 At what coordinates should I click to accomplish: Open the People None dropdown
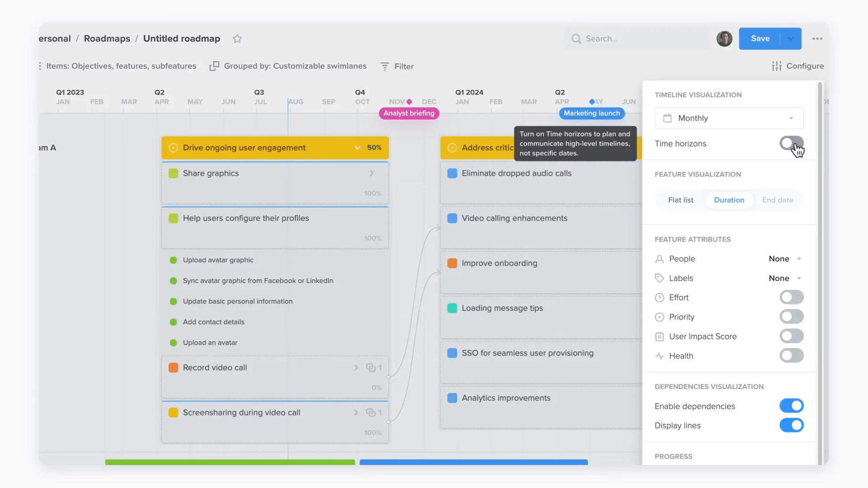pyautogui.click(x=785, y=259)
